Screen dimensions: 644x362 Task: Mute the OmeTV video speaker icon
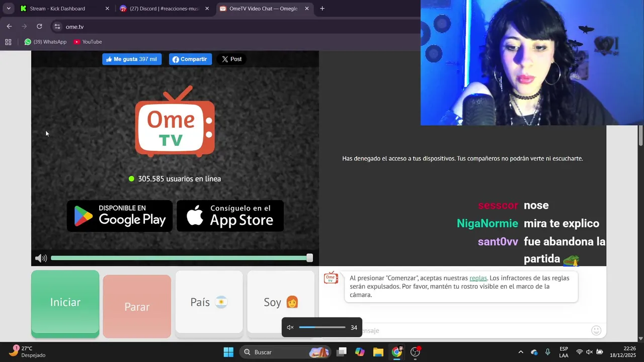41,258
